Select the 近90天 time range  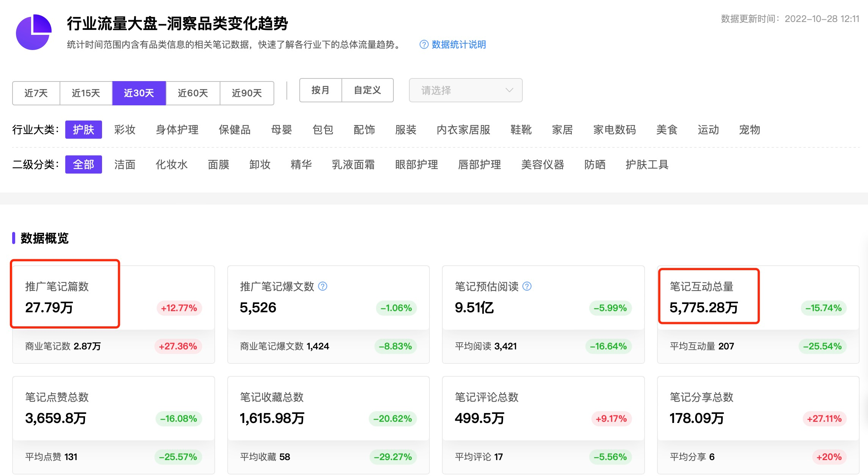(x=247, y=93)
